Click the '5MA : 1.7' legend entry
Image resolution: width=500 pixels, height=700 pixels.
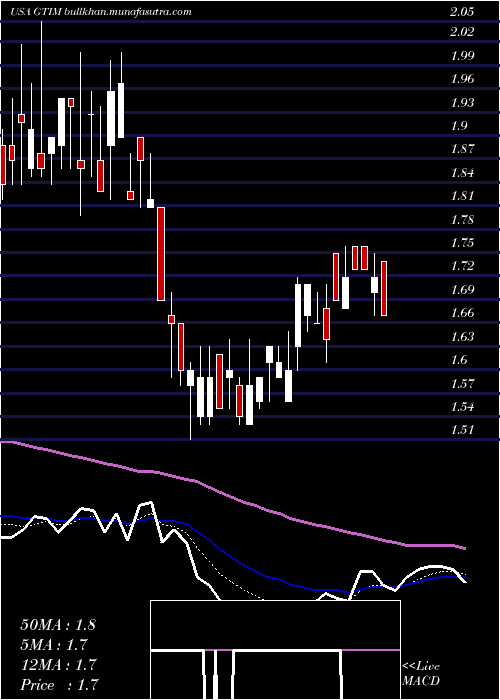[x=54, y=645]
